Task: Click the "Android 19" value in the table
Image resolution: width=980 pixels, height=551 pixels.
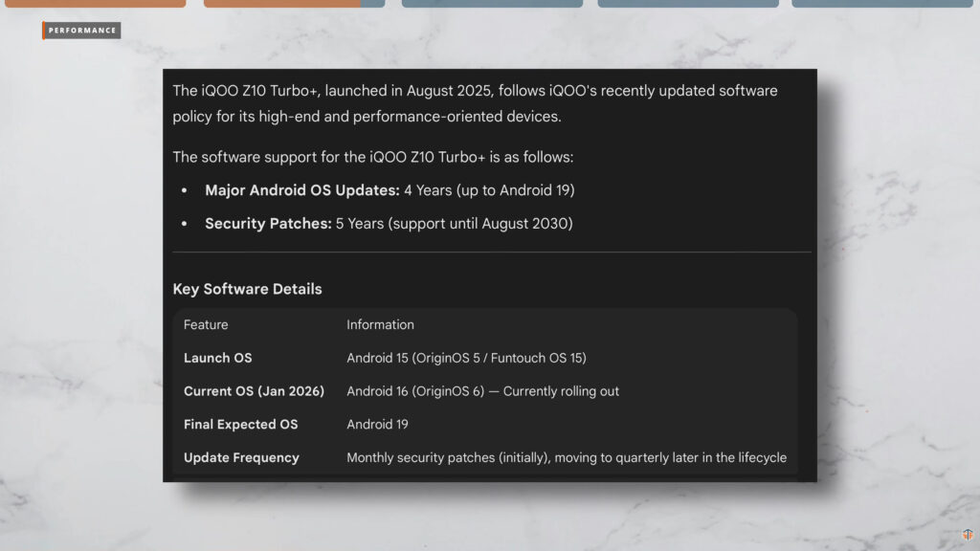Action: (377, 425)
